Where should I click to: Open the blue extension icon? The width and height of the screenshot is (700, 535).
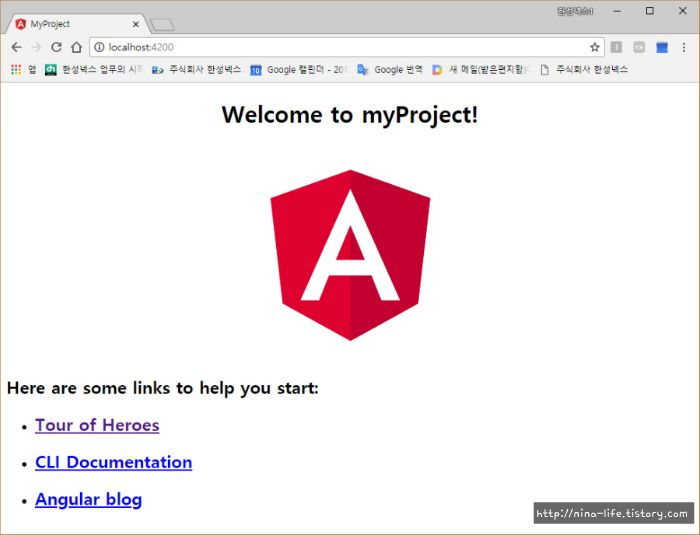coord(662,47)
